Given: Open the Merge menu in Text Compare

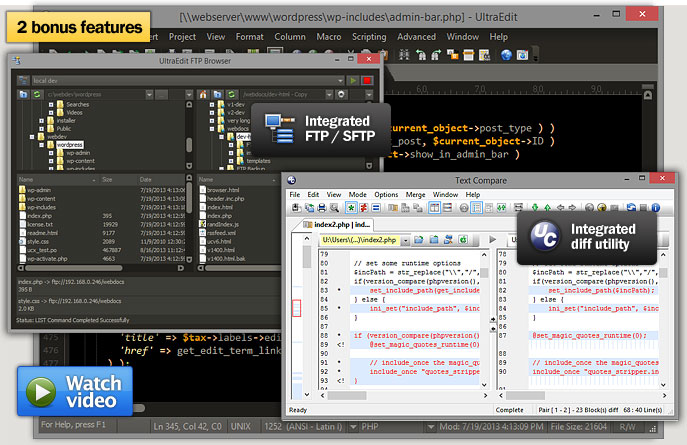Looking at the screenshot, I should 417,194.
